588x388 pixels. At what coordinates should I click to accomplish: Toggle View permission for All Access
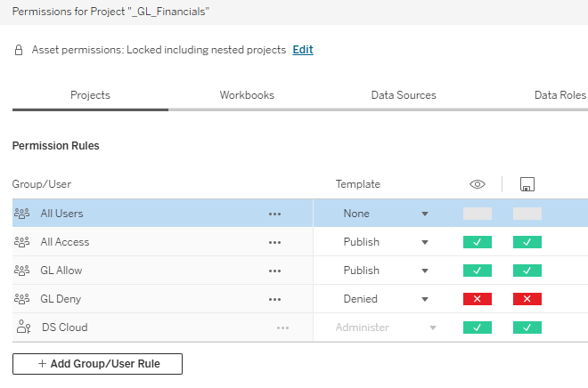[478, 242]
